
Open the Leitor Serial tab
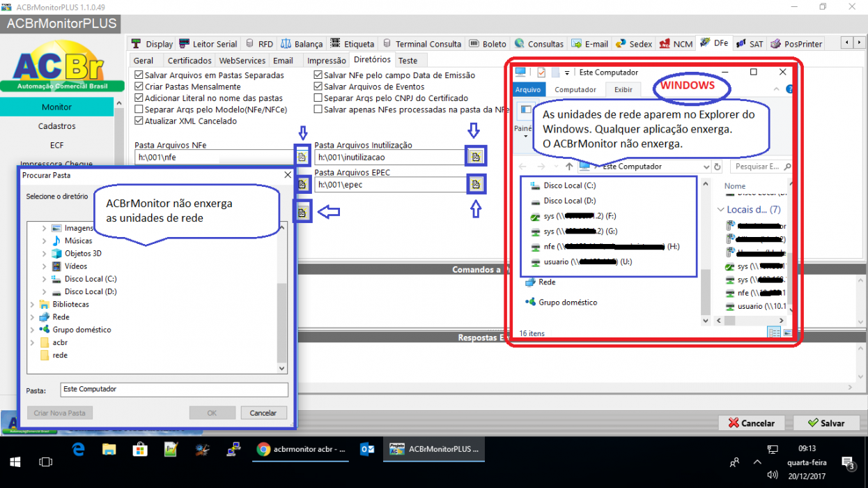click(x=208, y=43)
